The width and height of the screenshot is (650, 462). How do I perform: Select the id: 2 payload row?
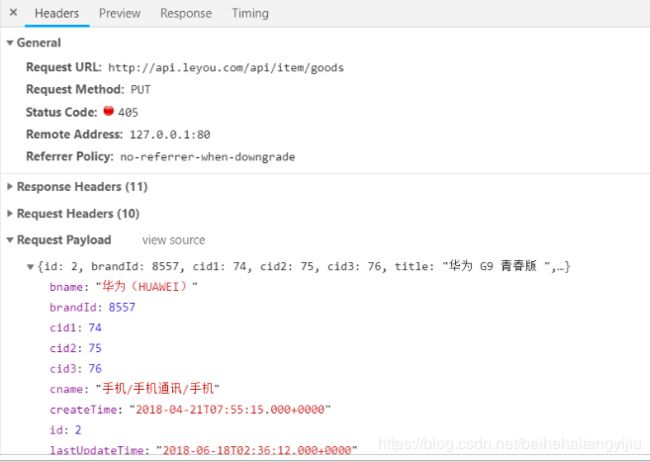pyautogui.click(x=65, y=430)
